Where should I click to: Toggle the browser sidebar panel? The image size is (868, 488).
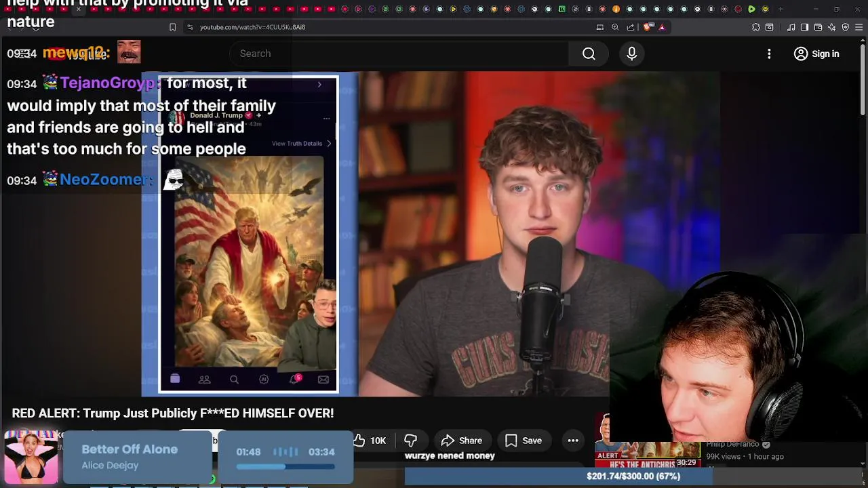click(804, 27)
